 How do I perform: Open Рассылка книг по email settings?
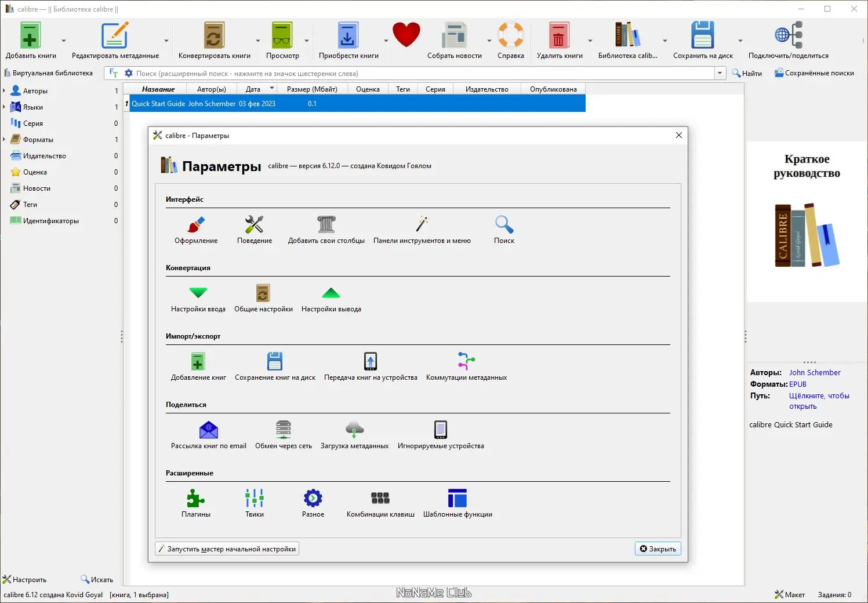coord(209,435)
